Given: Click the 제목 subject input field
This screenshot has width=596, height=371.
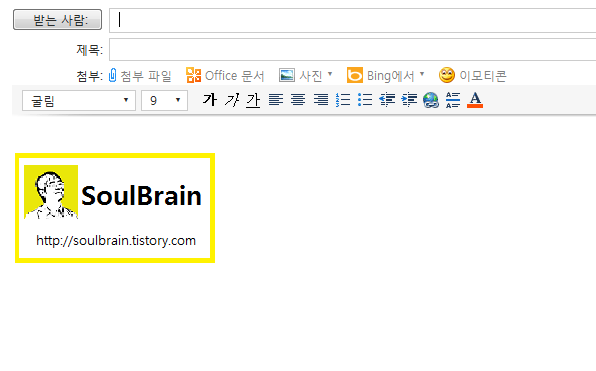Looking at the screenshot, I should pos(353,49).
